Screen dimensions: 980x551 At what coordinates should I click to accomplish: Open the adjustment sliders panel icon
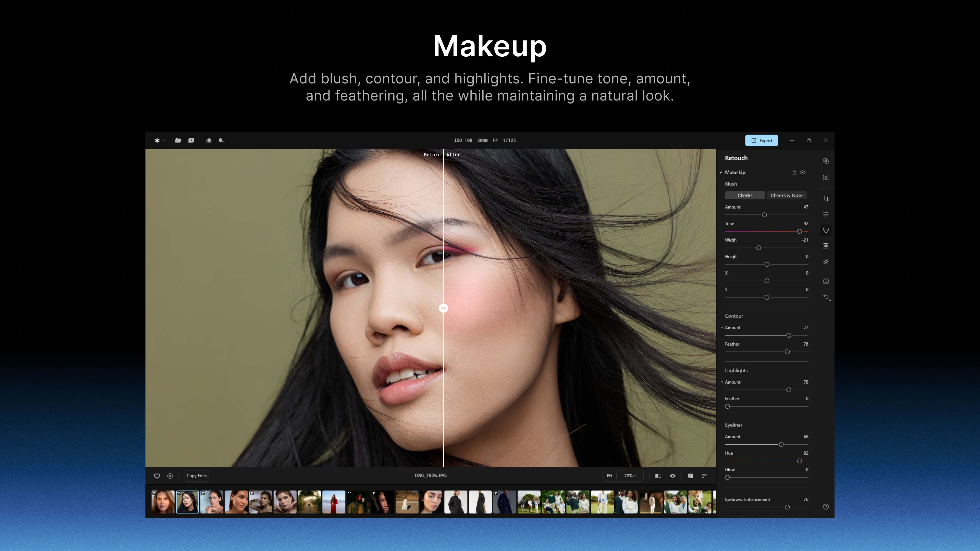(826, 215)
